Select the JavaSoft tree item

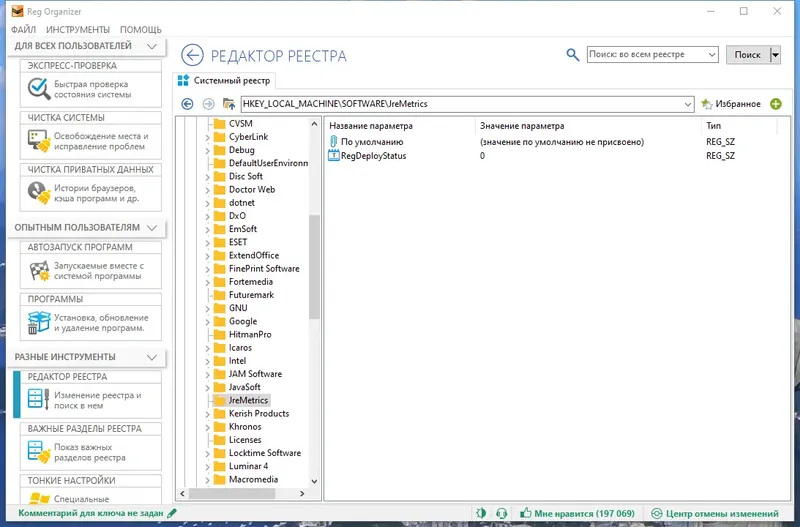(244, 387)
